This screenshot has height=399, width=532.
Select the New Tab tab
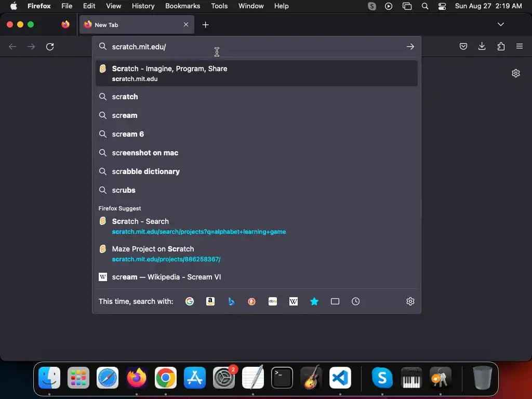pyautogui.click(x=137, y=24)
